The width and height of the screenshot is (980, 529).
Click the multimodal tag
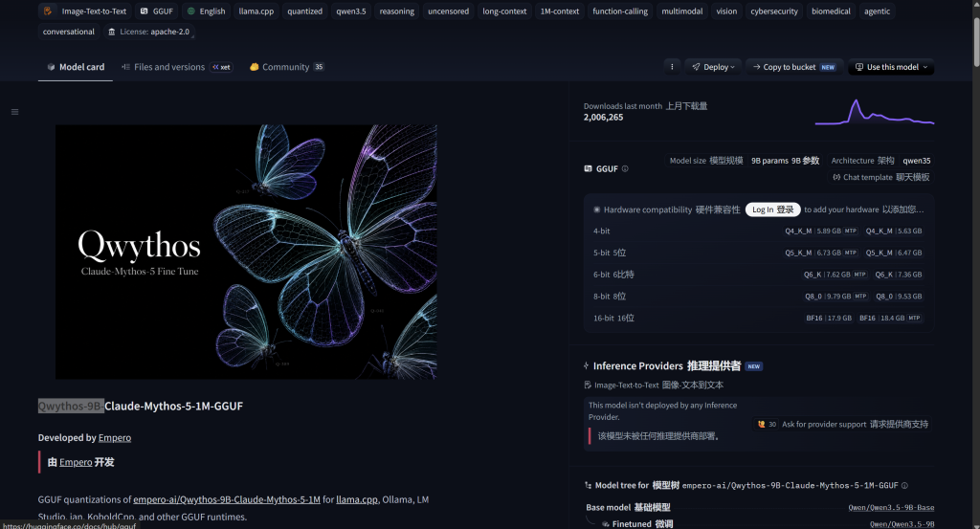pos(681,11)
